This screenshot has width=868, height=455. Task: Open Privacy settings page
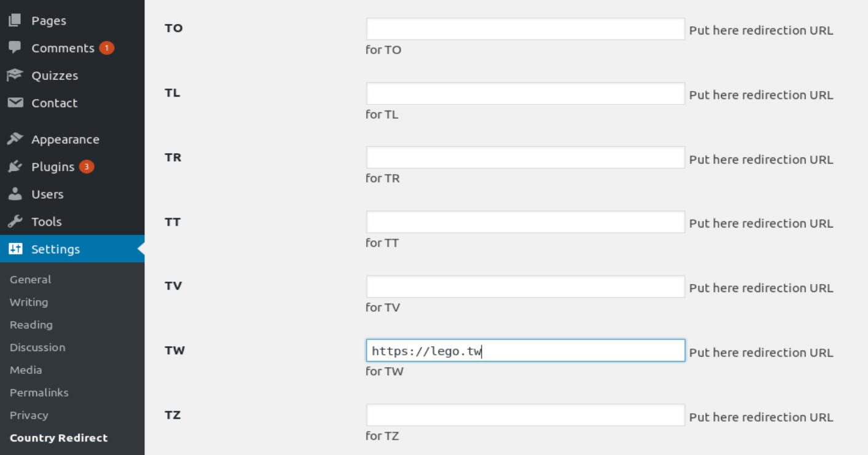point(29,415)
